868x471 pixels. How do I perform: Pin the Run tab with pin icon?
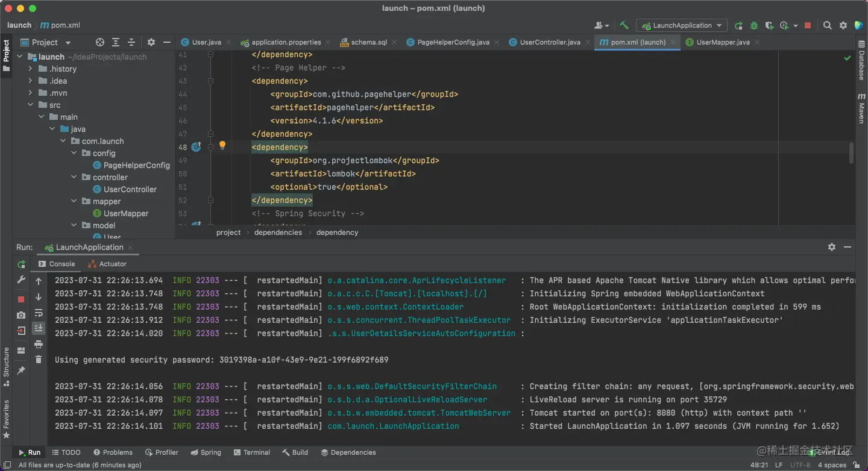point(21,370)
